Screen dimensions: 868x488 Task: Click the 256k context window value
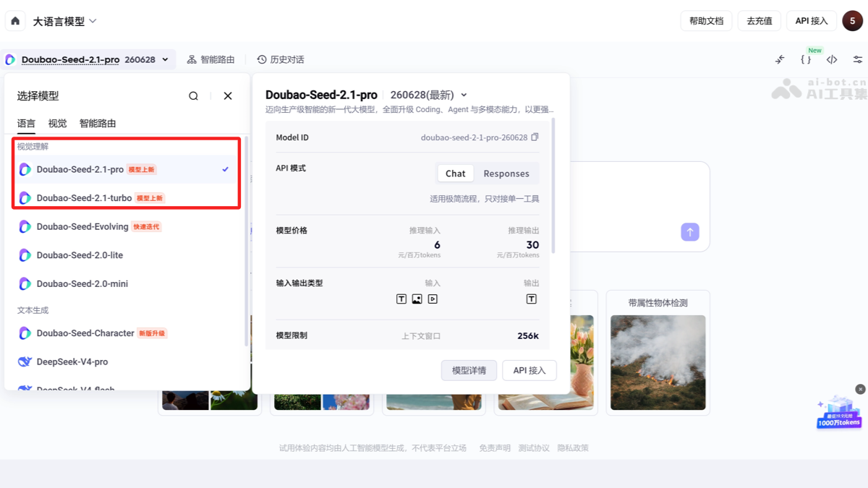(528, 335)
